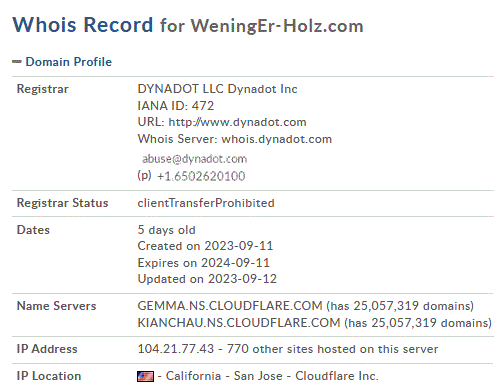This screenshot has width=495, height=388.
Task: Click the Dates row label
Action: coord(33,230)
